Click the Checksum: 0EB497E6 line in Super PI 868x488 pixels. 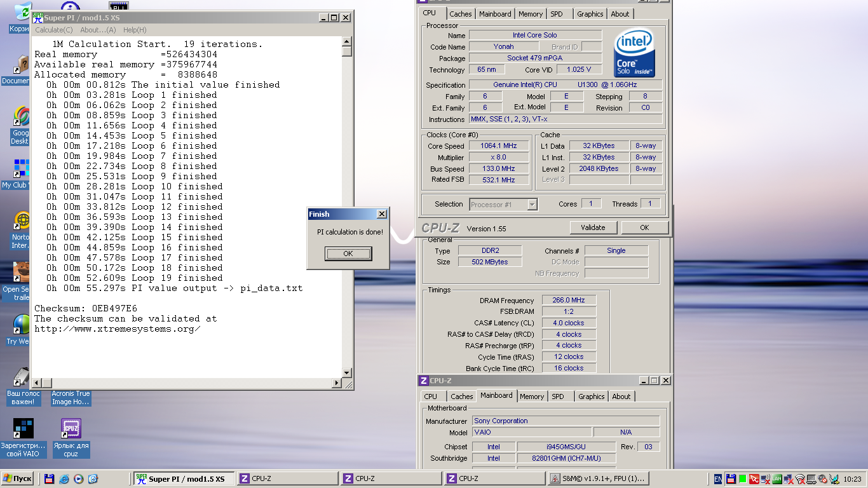pos(86,308)
